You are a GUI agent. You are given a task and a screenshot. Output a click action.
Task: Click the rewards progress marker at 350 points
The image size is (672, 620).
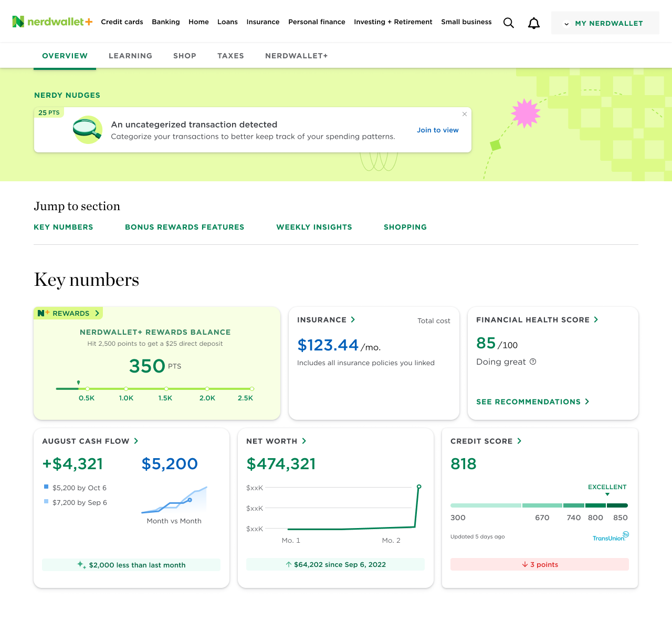click(x=78, y=383)
